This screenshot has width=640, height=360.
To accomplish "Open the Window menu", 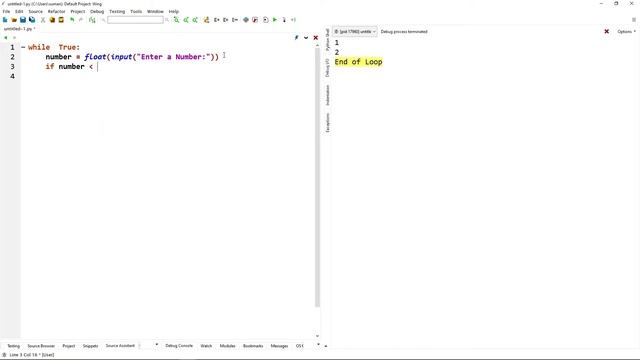I will point(155,11).
